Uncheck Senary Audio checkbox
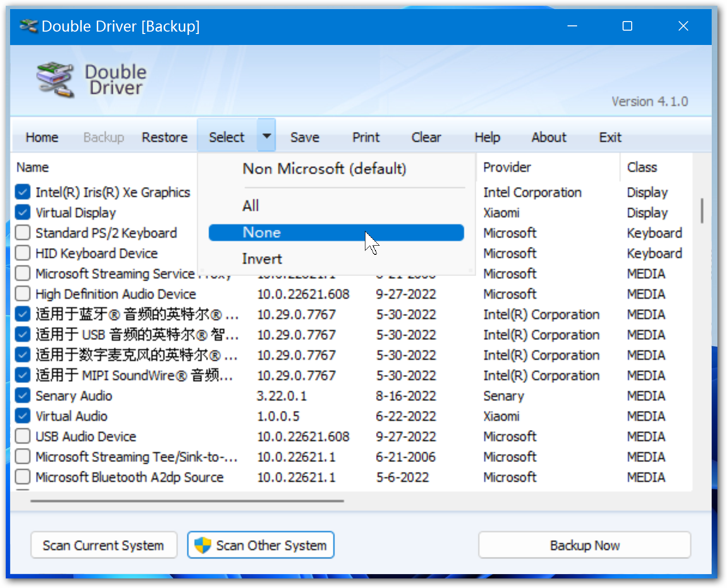727x588 pixels. coord(23,396)
